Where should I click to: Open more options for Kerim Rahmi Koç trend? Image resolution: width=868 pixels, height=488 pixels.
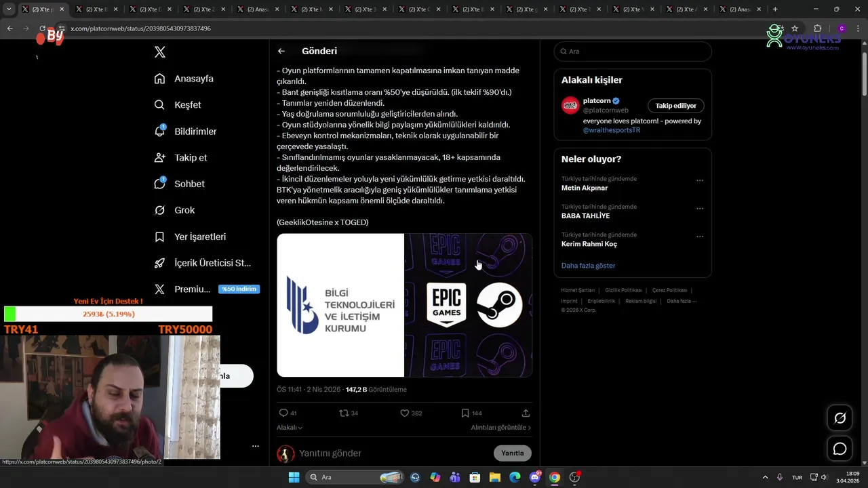(x=700, y=236)
